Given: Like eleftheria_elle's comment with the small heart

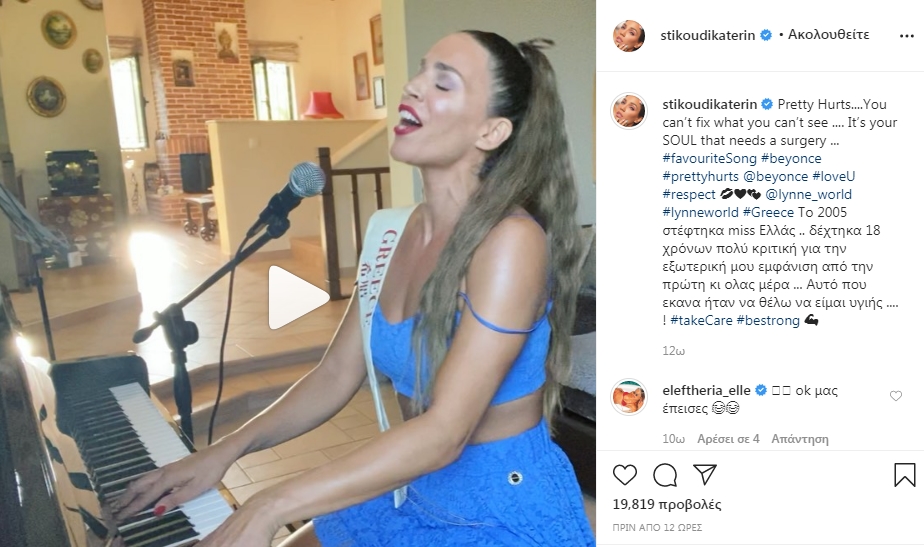Looking at the screenshot, I should (896, 396).
